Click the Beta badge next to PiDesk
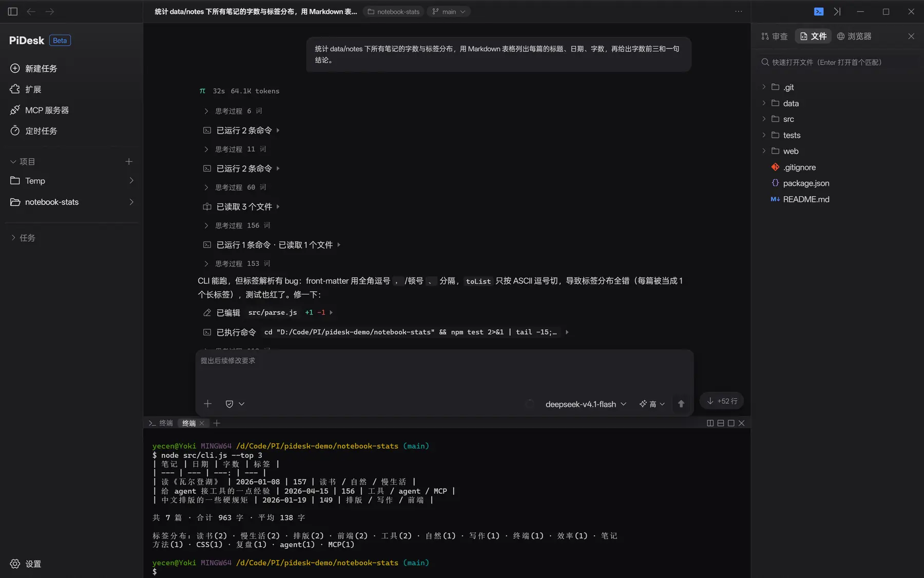The height and width of the screenshot is (578, 924). [60, 41]
